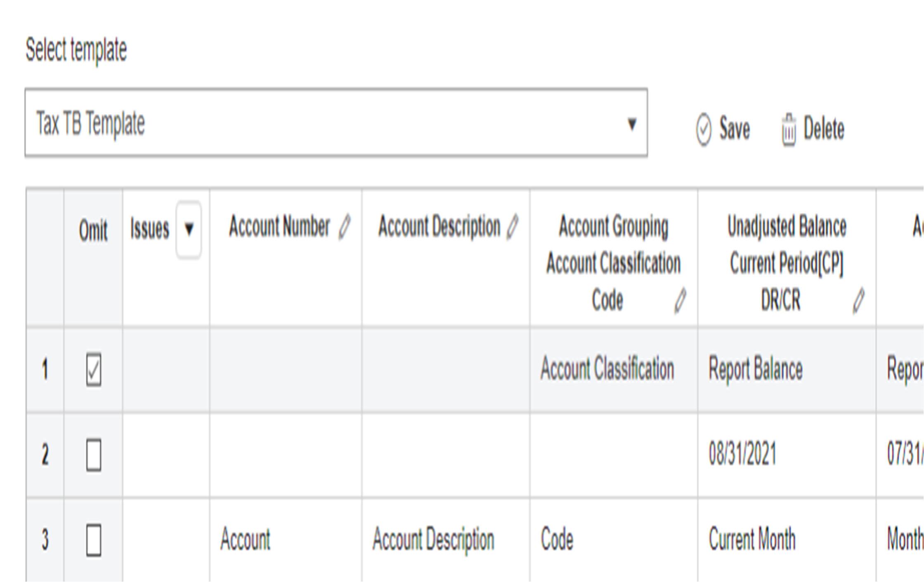Select the Report Balance cell in row 1
The image size is (924, 582).
coord(755,370)
